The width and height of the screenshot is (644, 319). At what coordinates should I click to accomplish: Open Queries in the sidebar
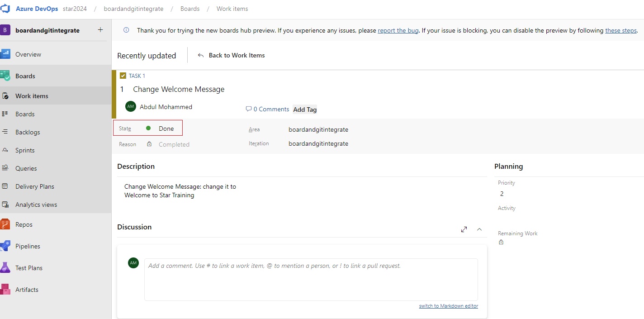26,168
